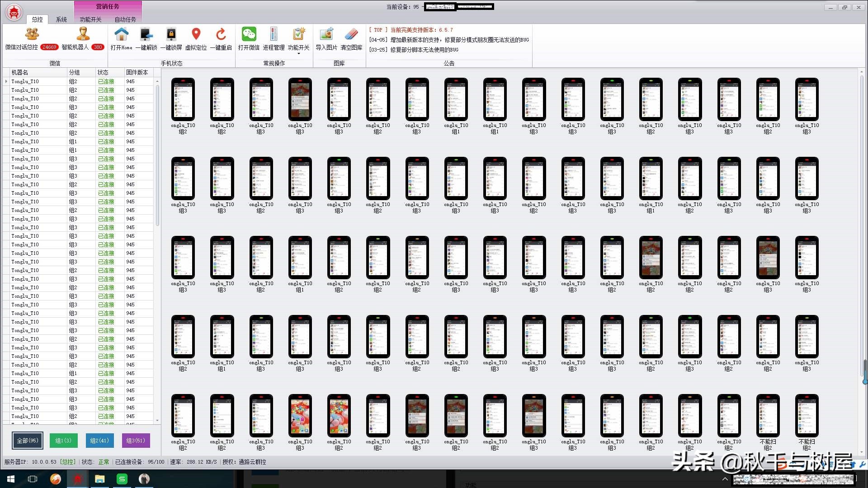Open 功能开关 dropdown in 常规操作 group
The height and width of the screenshot is (488, 868).
[298, 41]
